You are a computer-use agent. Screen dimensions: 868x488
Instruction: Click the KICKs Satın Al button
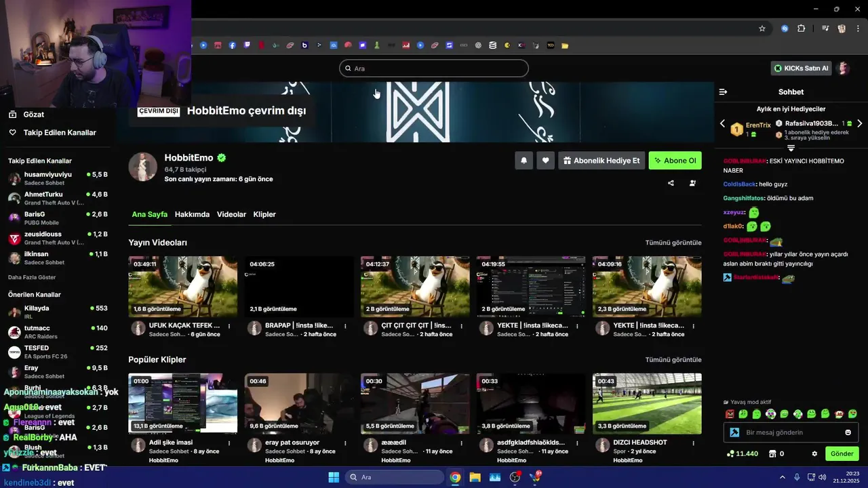coord(802,68)
